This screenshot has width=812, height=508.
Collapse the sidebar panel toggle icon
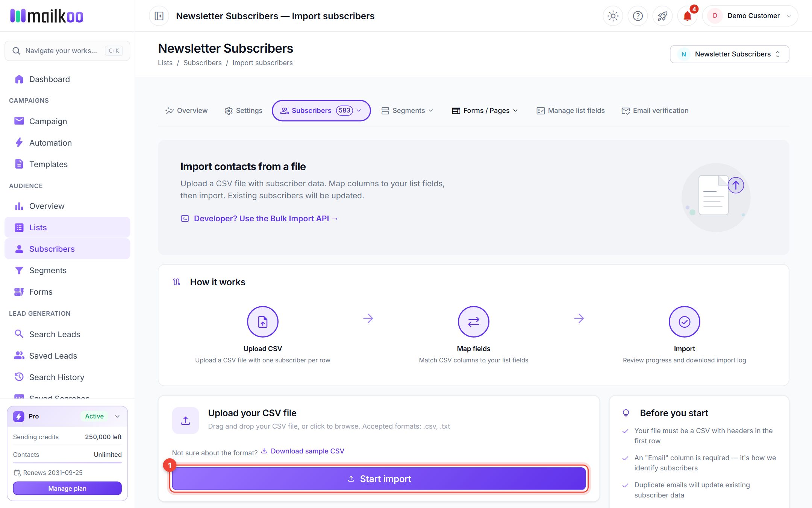[x=159, y=16]
